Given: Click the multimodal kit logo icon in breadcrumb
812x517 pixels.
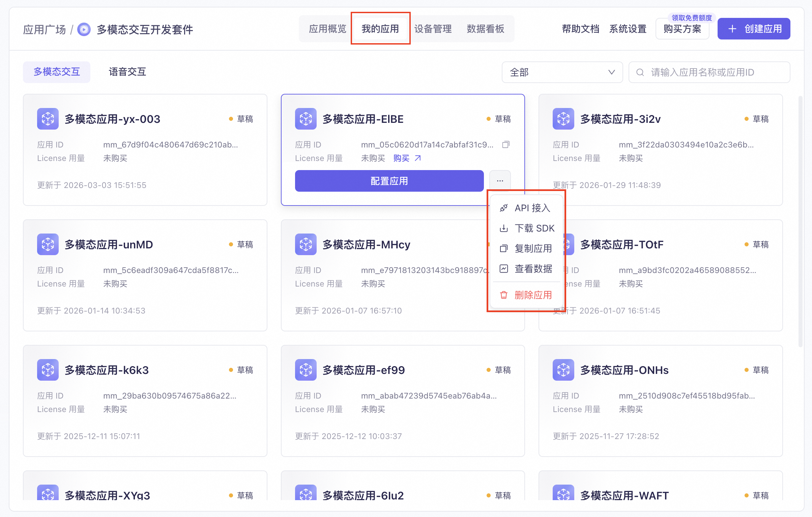Looking at the screenshot, I should (x=84, y=29).
